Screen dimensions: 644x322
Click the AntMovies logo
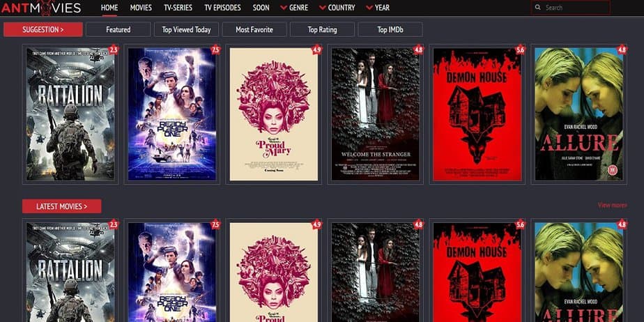click(x=40, y=8)
